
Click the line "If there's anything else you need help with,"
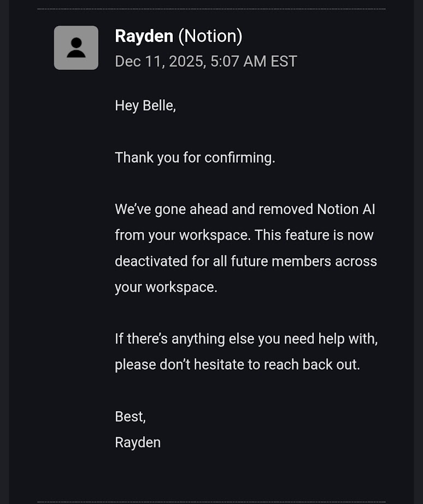[246, 339]
